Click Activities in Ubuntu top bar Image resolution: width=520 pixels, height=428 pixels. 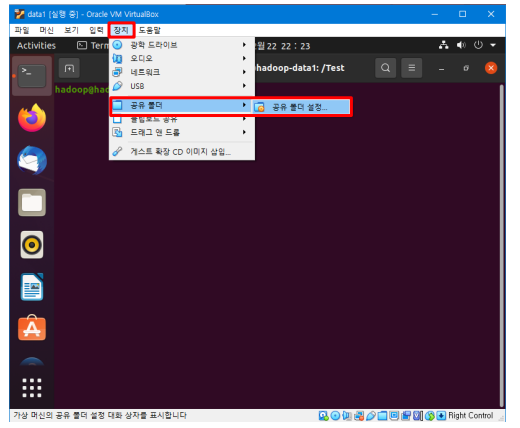(36, 46)
